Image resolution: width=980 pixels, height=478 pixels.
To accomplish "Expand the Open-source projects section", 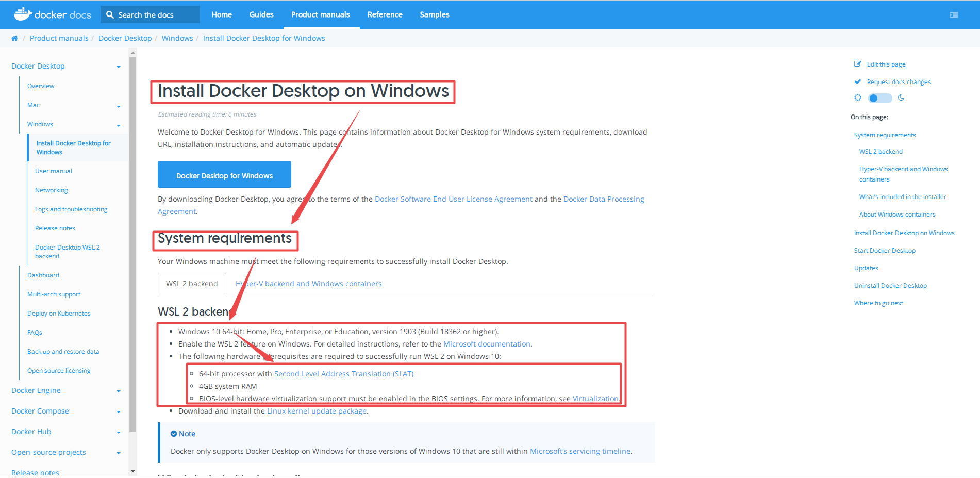I will click(x=119, y=452).
